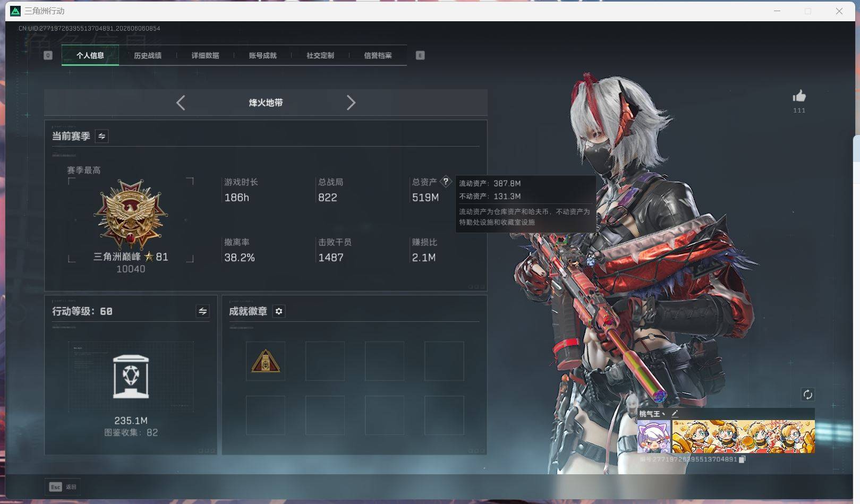This screenshot has width=860, height=504.
Task: Click the rank score 10040
Action: [131, 269]
